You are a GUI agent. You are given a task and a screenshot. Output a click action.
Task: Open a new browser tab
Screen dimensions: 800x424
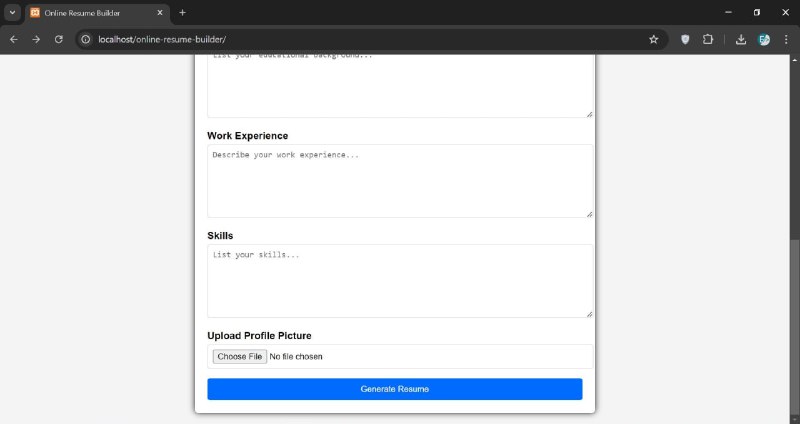182,13
